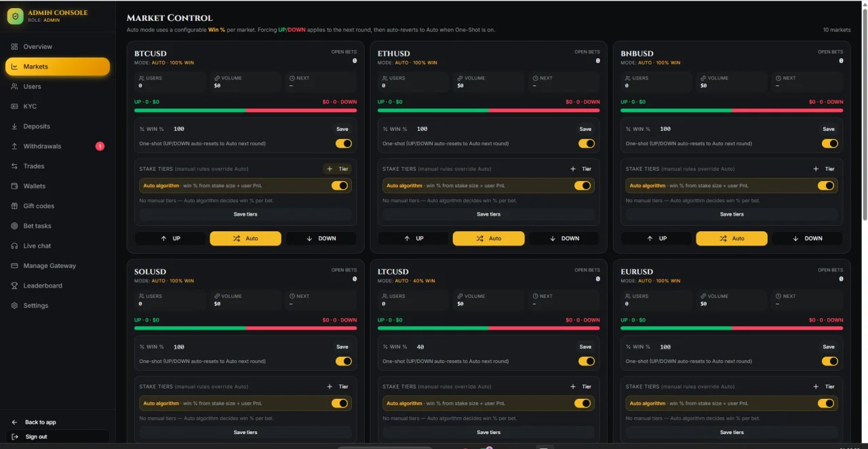This screenshot has width=868, height=449.
Task: Click the 'Market Control' page heading
Action: (170, 18)
